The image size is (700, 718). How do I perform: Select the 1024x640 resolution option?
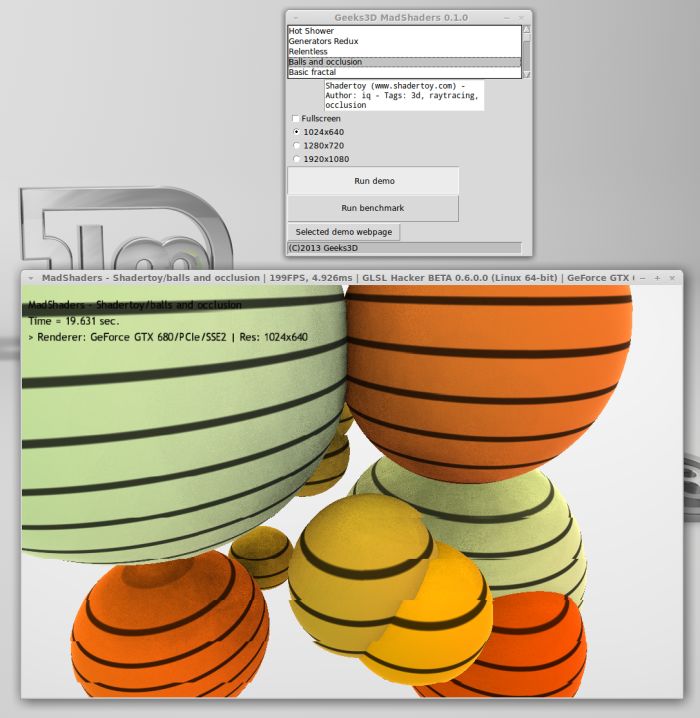pos(297,132)
